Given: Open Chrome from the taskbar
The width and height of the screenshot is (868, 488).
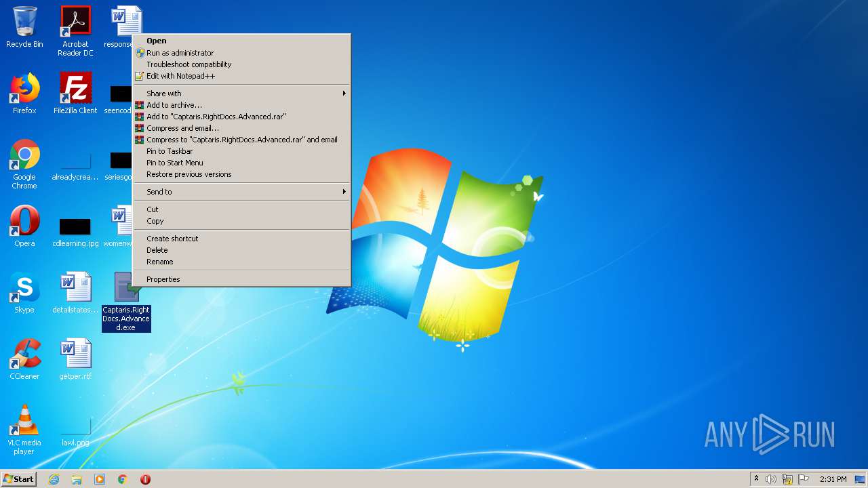Looking at the screenshot, I should (x=123, y=479).
